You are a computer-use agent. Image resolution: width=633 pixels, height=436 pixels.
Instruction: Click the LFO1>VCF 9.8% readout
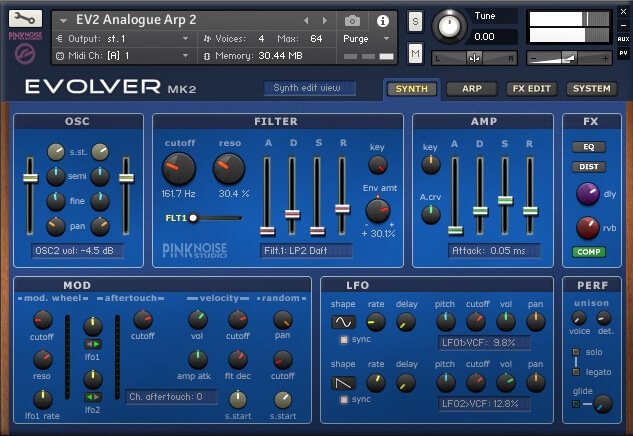tap(484, 343)
